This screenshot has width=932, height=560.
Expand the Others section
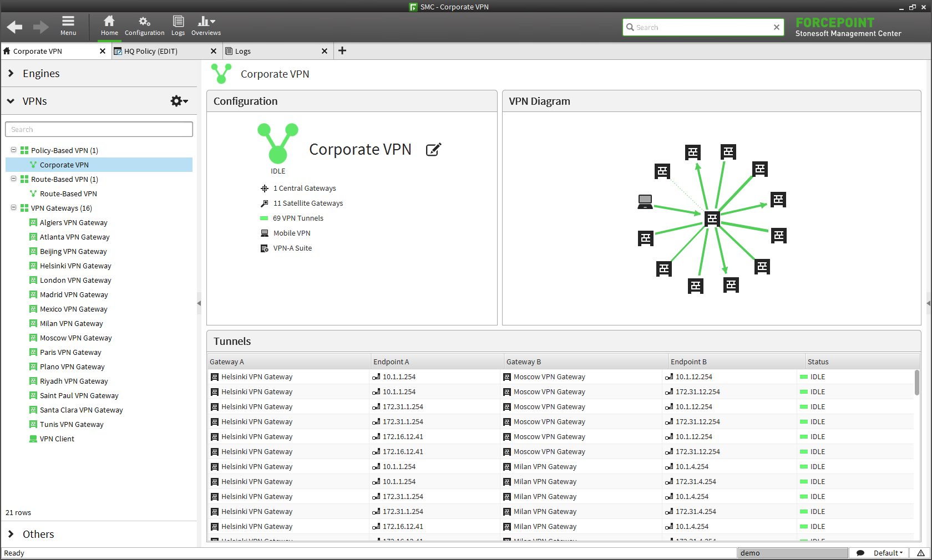[x=11, y=534]
